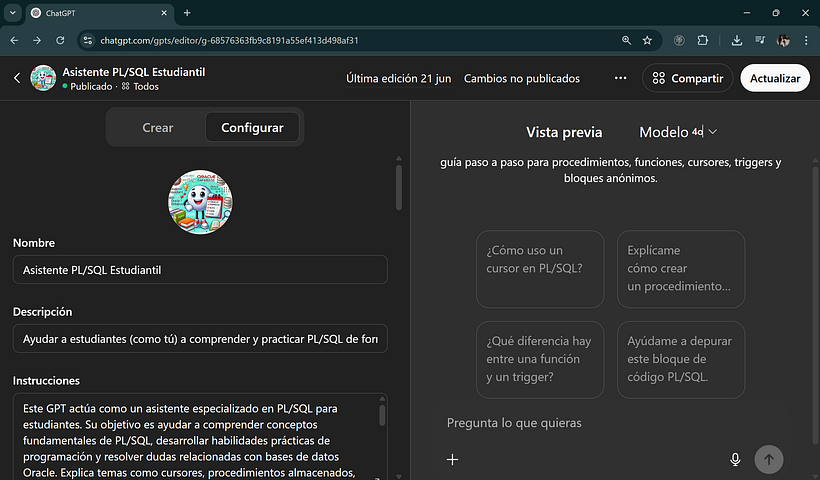The height and width of the screenshot is (480, 820).
Task: Click the microphone dictation icon
Action: click(735, 460)
